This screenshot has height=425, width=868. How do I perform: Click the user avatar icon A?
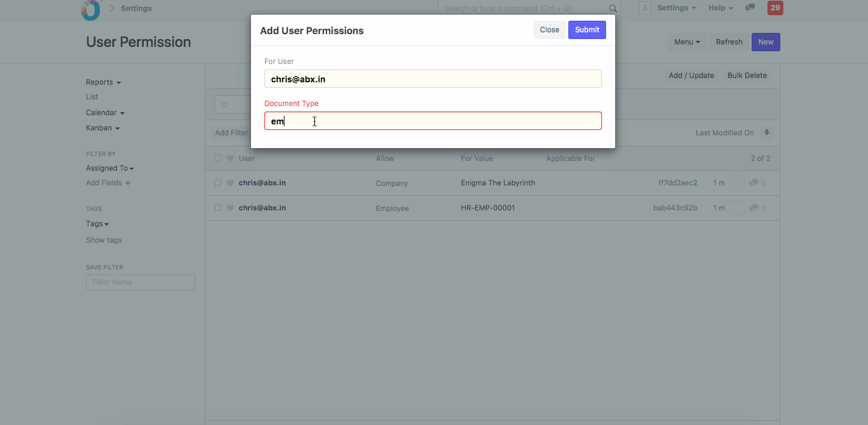pos(644,8)
